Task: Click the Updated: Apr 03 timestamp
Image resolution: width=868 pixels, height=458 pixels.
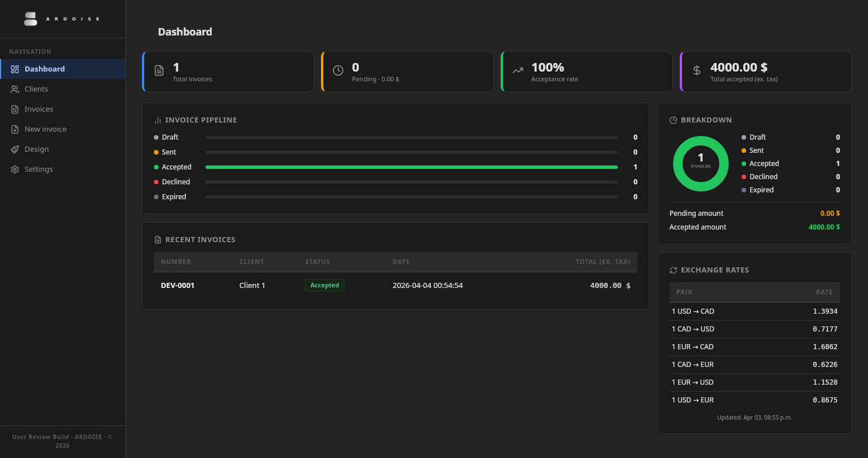Action: tap(754, 418)
